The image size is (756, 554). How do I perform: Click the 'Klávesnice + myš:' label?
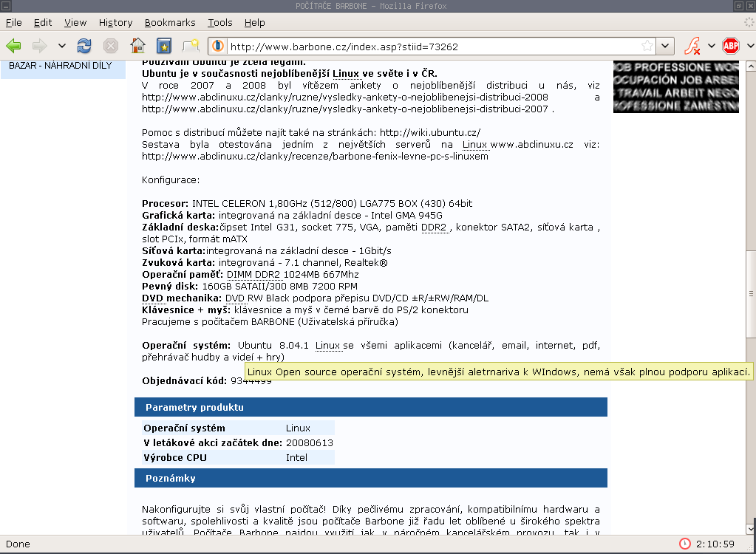tap(186, 310)
